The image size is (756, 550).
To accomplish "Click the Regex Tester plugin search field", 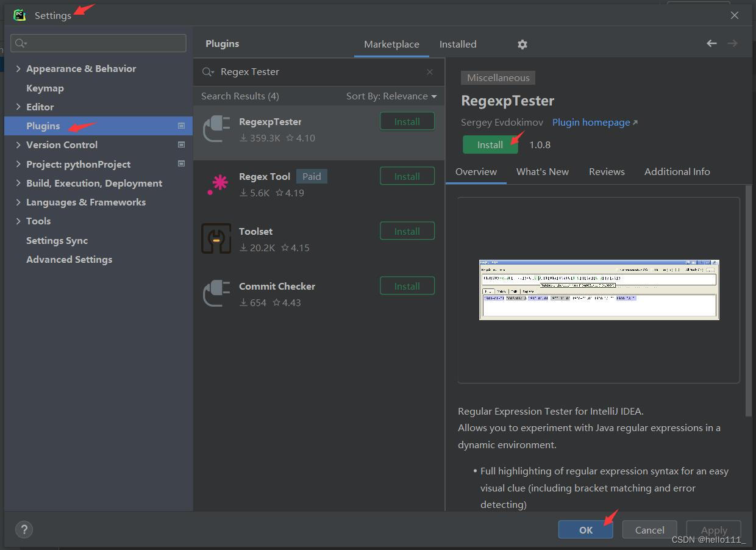I will (318, 72).
